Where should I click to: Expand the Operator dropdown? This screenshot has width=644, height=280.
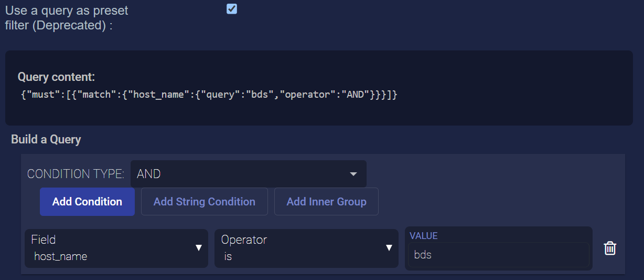[306, 248]
